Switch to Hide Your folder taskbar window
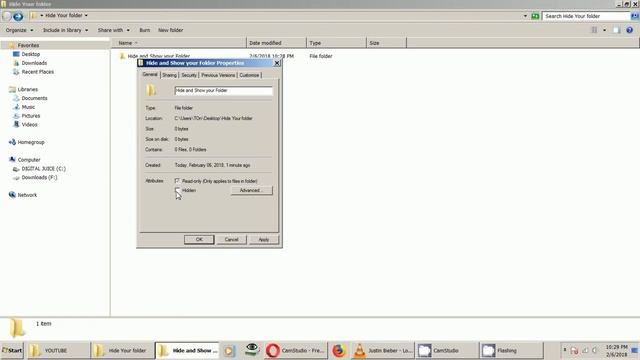640x360 pixels. [x=122, y=351]
